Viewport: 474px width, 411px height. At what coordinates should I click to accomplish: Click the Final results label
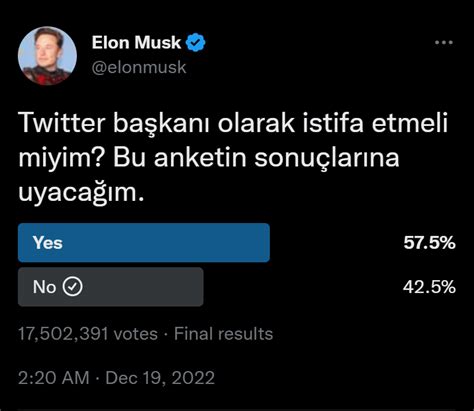[x=223, y=334]
